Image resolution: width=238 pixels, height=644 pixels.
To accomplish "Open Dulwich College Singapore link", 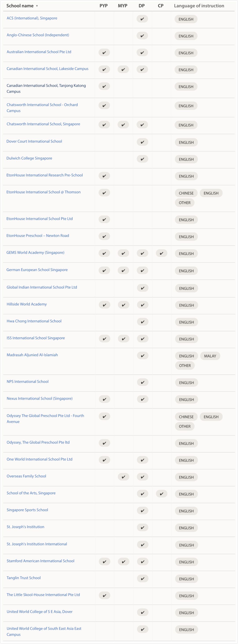I will [29, 158].
